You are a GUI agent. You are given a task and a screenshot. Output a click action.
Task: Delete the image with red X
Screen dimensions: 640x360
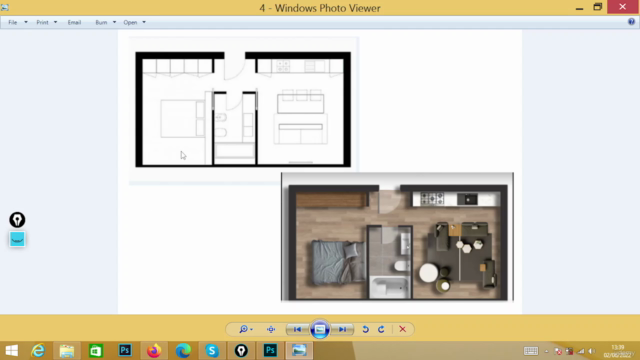(x=402, y=329)
